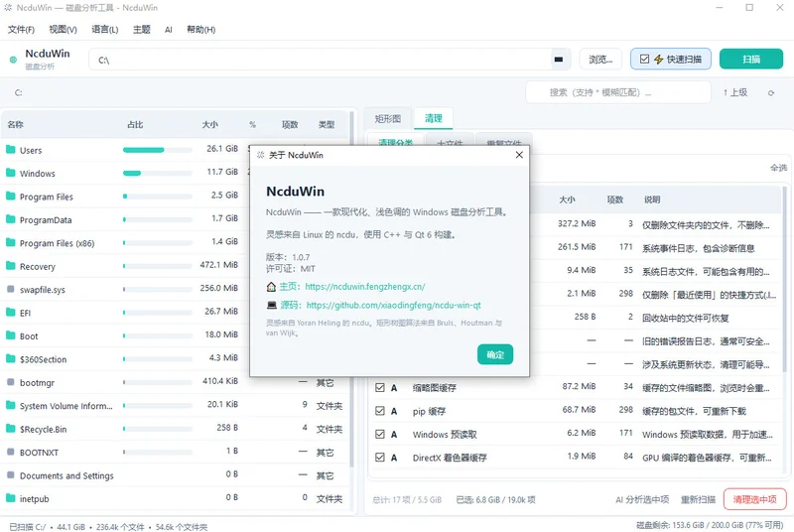The image size is (794, 532).
Task: Click the Windows usage progress bar
Action: click(x=158, y=173)
